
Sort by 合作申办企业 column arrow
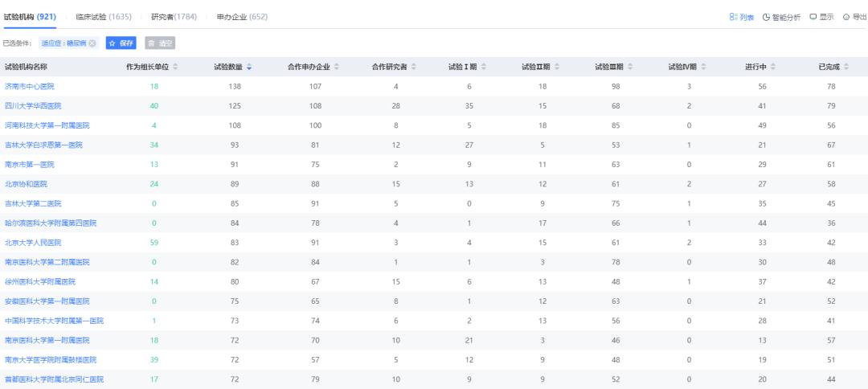click(x=336, y=67)
